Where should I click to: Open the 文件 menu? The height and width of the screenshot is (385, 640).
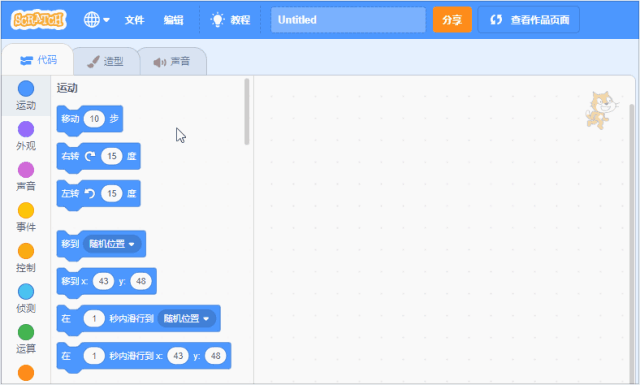(x=134, y=20)
